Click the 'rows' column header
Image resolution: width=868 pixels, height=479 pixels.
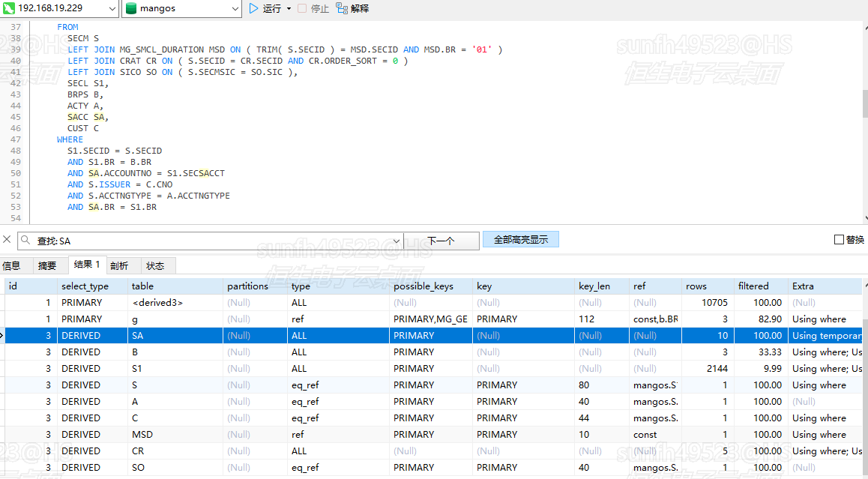tap(696, 286)
